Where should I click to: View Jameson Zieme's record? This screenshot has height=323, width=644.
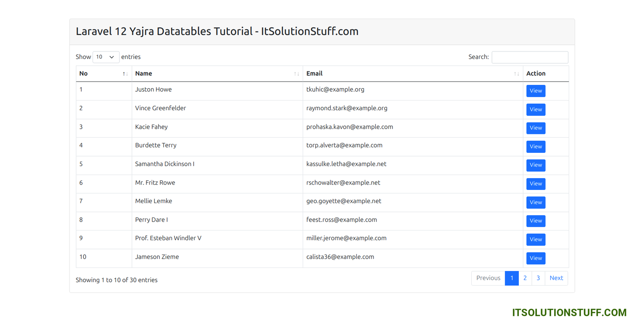[536, 258]
